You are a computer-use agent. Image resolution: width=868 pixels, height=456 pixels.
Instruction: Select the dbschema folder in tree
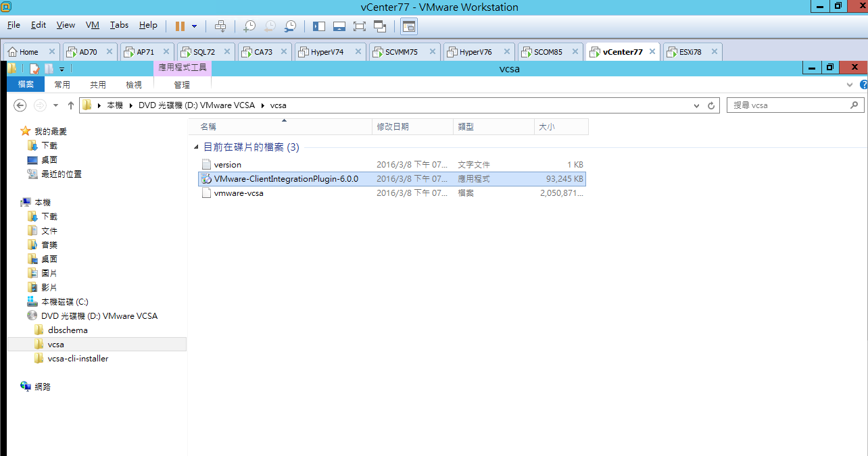(x=68, y=330)
